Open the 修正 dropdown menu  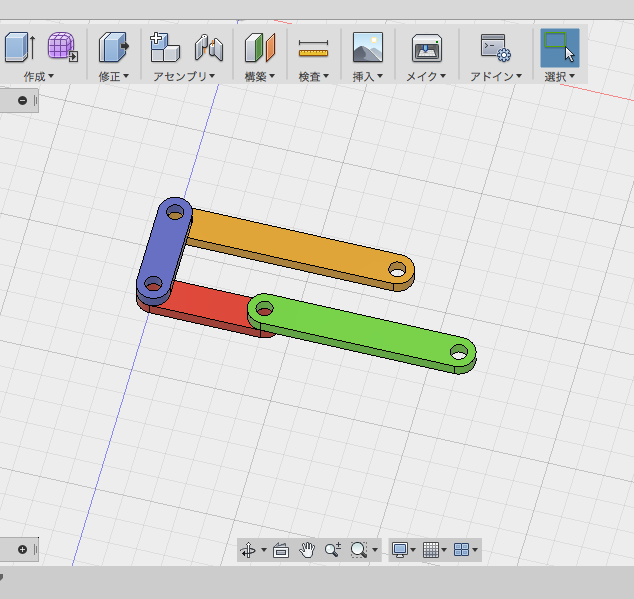pyautogui.click(x=114, y=76)
